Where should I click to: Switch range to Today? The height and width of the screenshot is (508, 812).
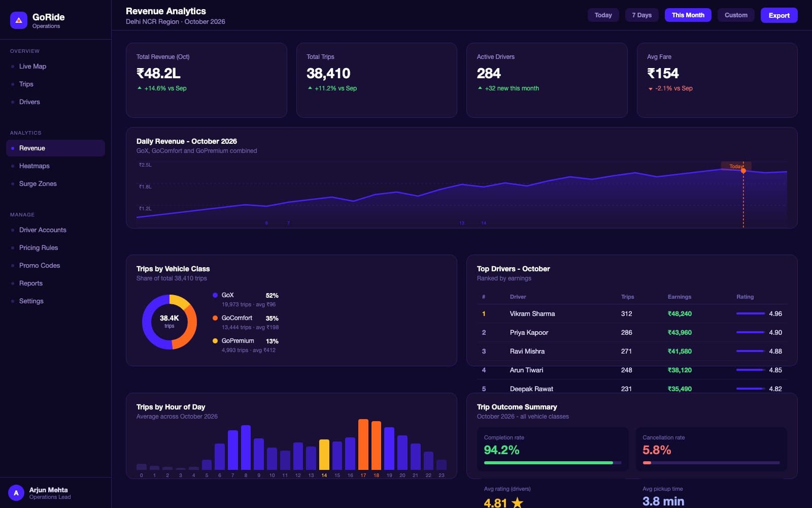(603, 15)
